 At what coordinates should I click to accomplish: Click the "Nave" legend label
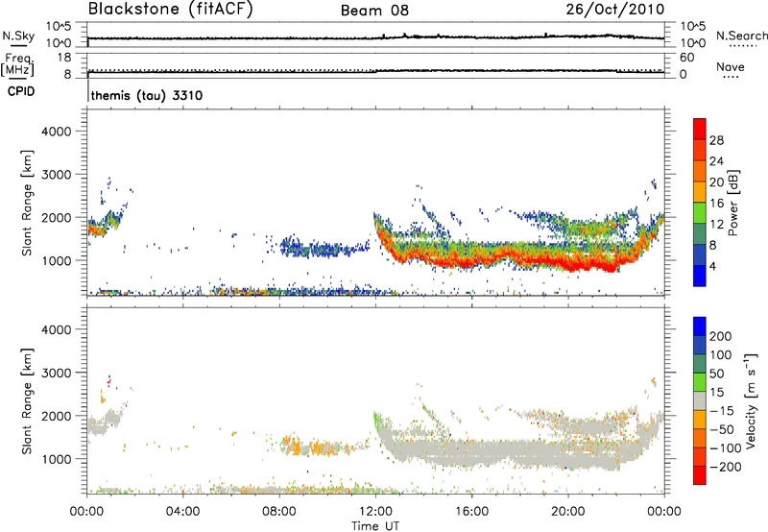point(731,66)
